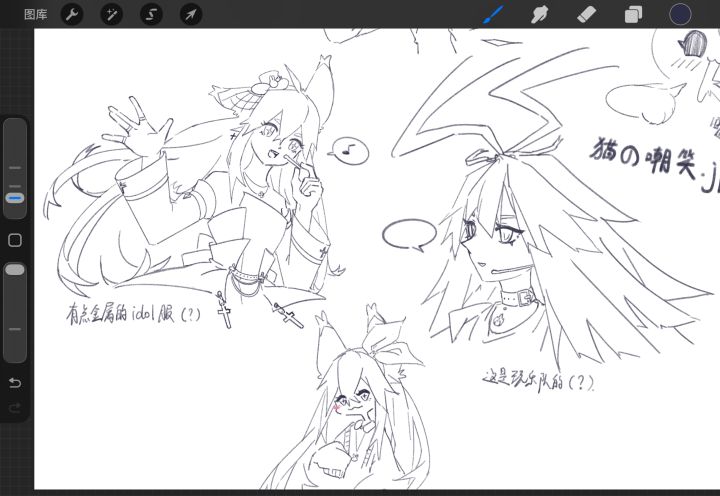Viewport: 720px width, 496px height.
Task: Click the brush opacity slider handle
Action: pos(15,270)
